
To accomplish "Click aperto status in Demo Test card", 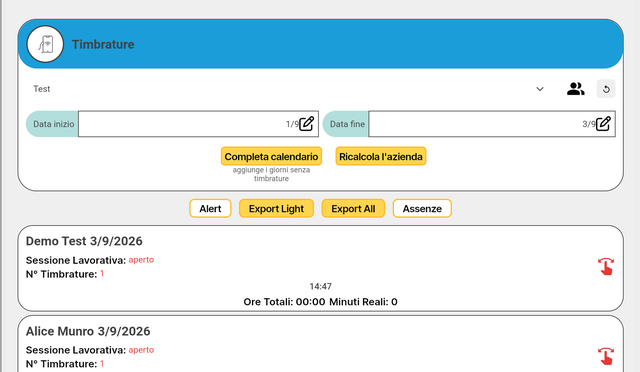I will [141, 260].
